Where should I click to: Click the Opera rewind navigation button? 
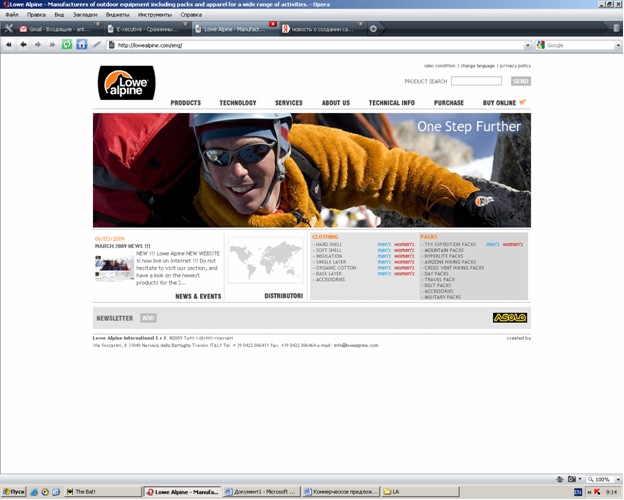click(x=8, y=45)
